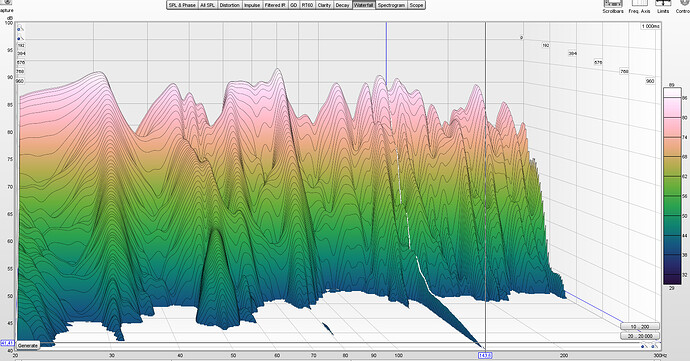Switch to the All SPL tab
This screenshot has height=361, width=690.
pyautogui.click(x=208, y=5)
